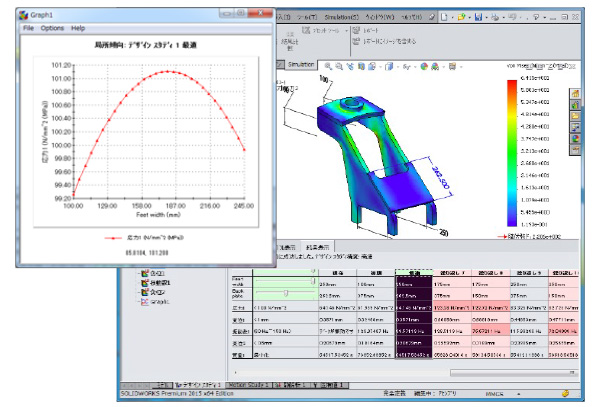The image size is (600, 407).
Task: Expand the Help dropdown arrow
Action: pos(544,18)
